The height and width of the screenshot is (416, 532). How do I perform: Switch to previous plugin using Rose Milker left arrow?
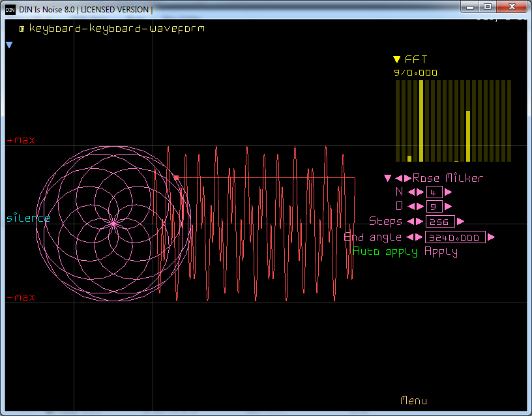[399, 178]
